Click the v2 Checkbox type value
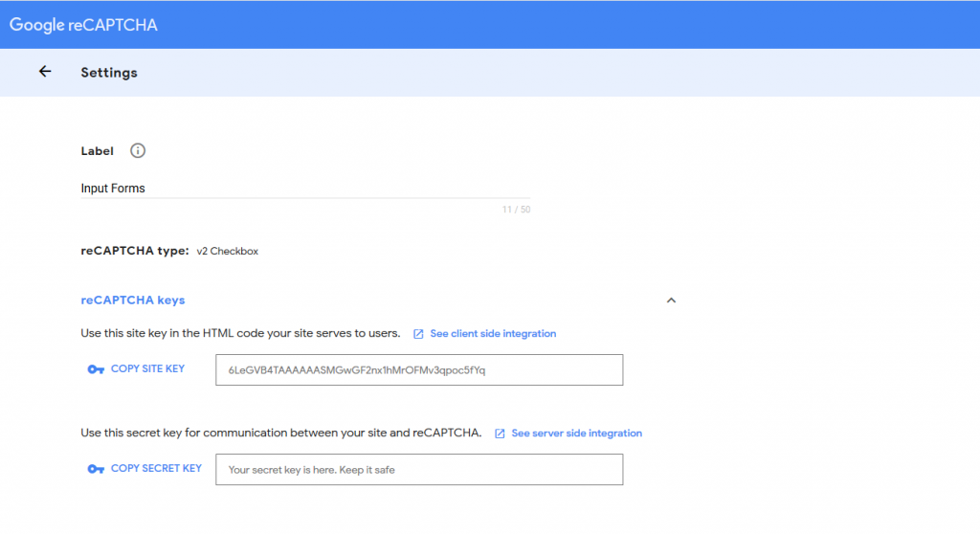 click(228, 252)
